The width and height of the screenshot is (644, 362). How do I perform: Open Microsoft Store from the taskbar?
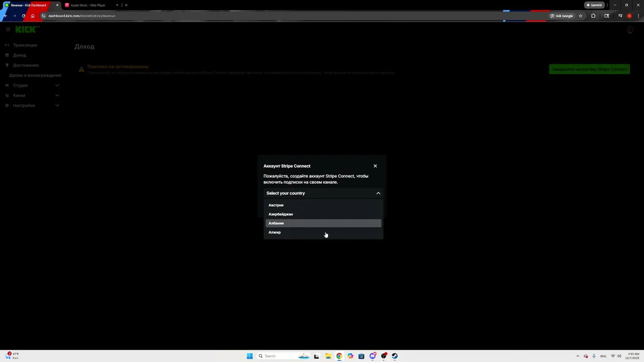361,356
